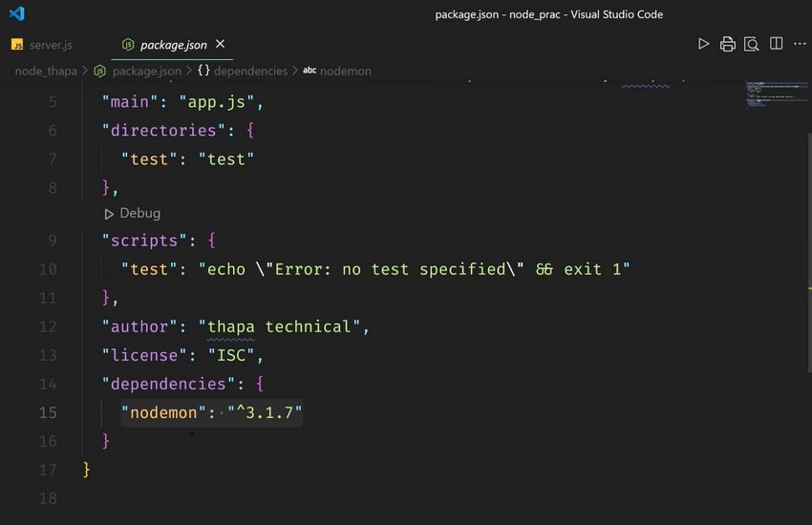Image resolution: width=812 pixels, height=525 pixels.
Task: Click the vertical editor scrollbar
Action: point(809,252)
